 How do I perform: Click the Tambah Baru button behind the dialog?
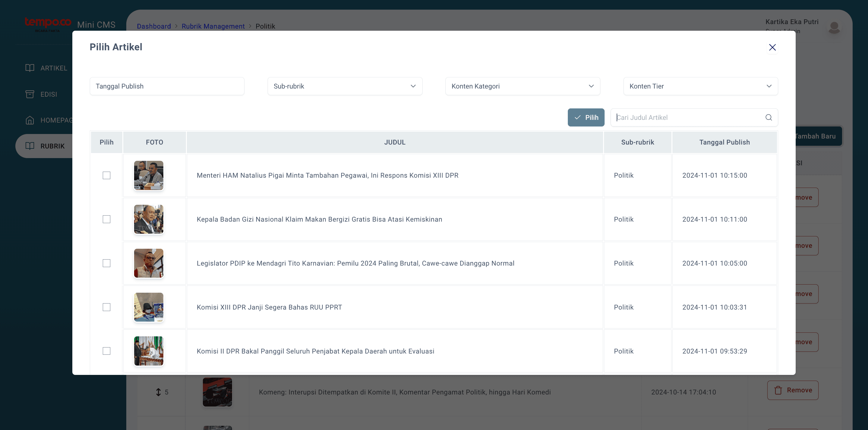pos(819,136)
